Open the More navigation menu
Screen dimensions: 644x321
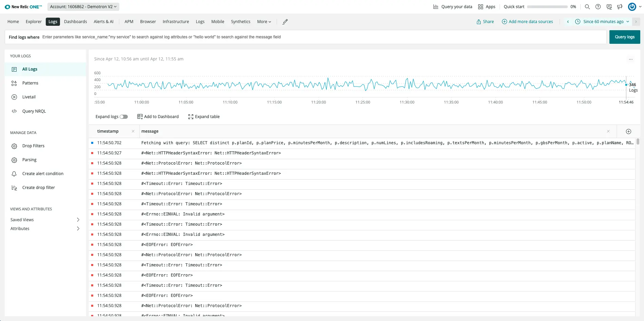pos(264,21)
